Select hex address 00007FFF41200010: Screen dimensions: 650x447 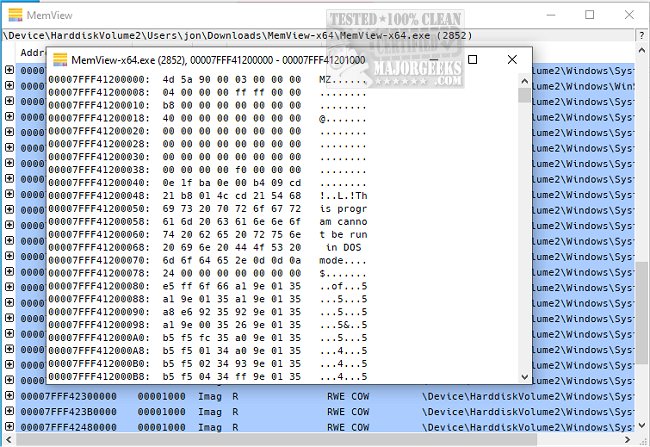99,105
